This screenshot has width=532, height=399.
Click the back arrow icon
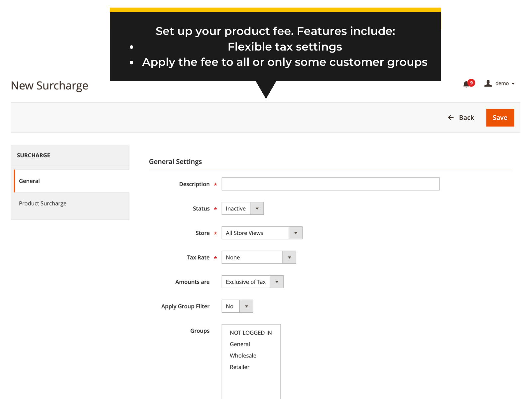(x=451, y=117)
